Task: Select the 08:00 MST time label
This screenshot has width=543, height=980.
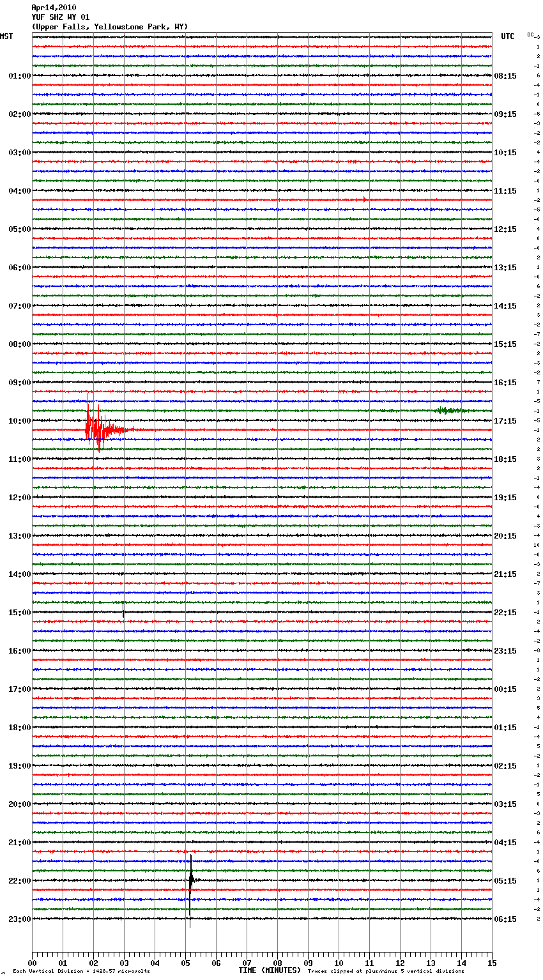Action: coord(20,344)
